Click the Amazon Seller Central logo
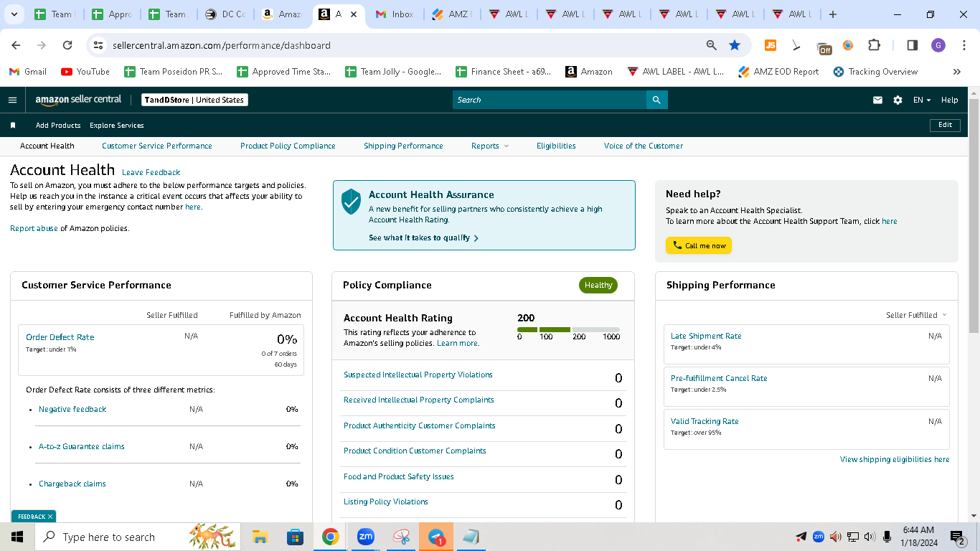This screenshot has width=980, height=551. (78, 100)
